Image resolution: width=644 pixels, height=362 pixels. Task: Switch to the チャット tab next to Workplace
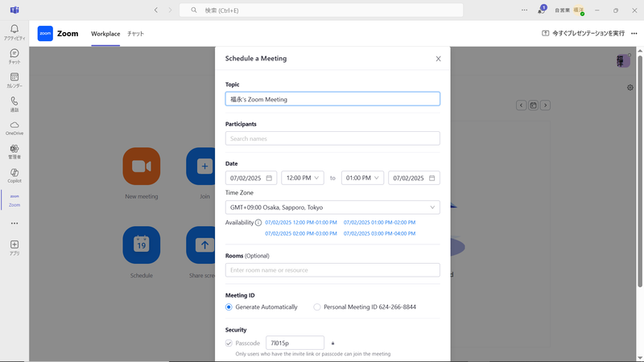point(135,34)
